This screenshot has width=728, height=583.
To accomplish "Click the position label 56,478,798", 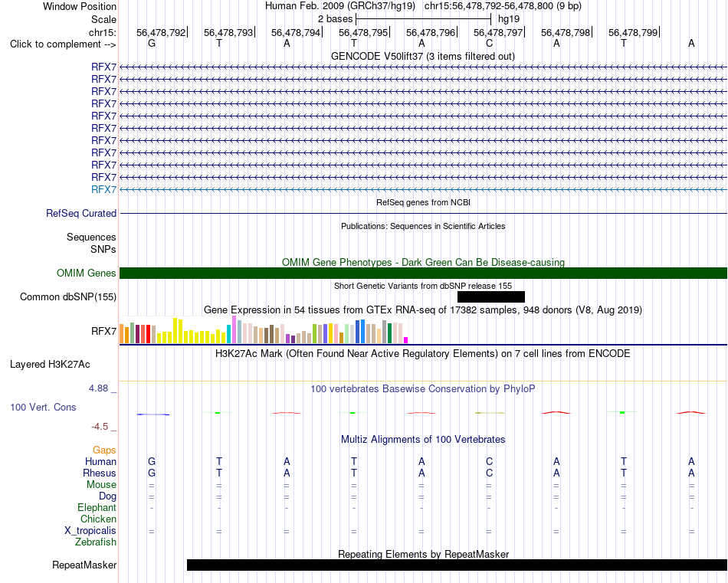I will pos(566,32).
